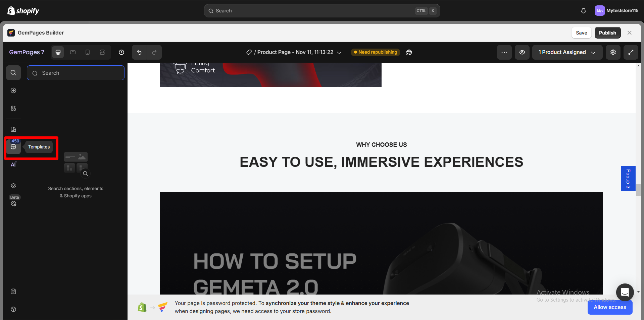This screenshot has width=644, height=320.
Task: Switch to desktop device view
Action: point(58,52)
